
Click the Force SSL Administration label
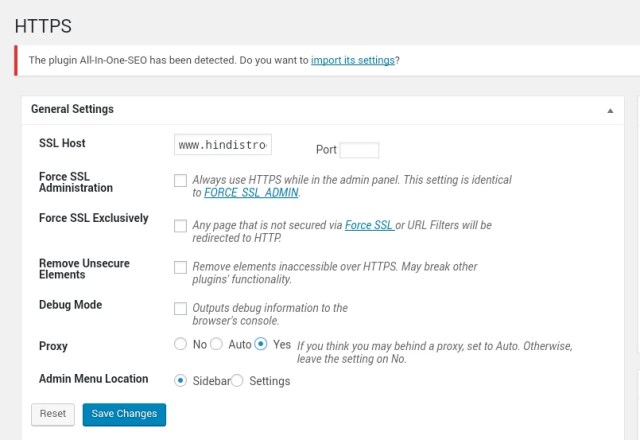coord(76,182)
